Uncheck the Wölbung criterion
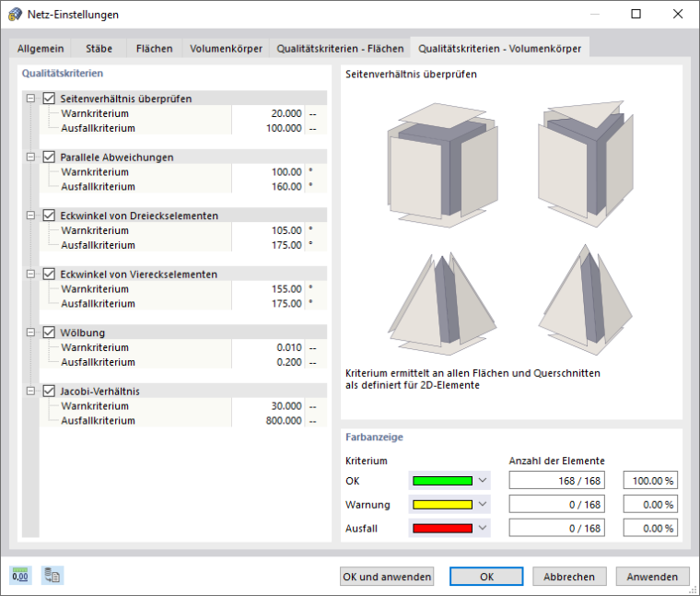 tap(49, 333)
